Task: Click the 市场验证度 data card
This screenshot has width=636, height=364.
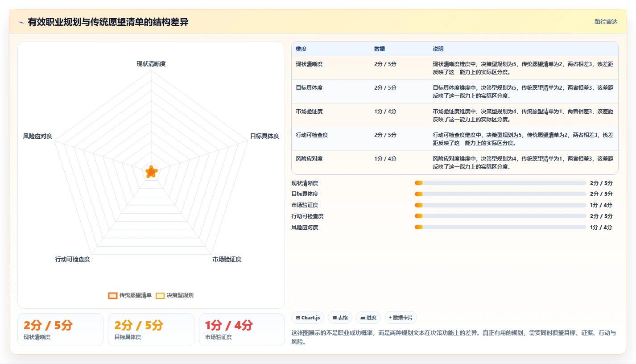Action: pos(242,330)
